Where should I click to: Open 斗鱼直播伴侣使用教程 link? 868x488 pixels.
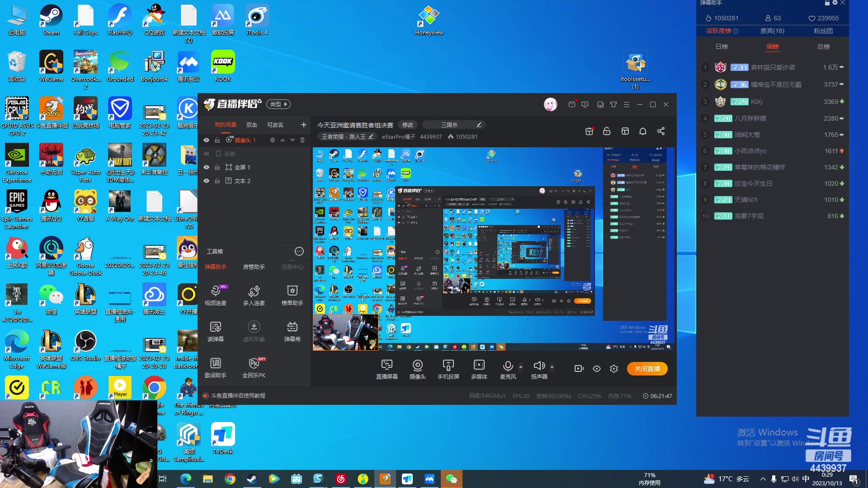pos(238,396)
